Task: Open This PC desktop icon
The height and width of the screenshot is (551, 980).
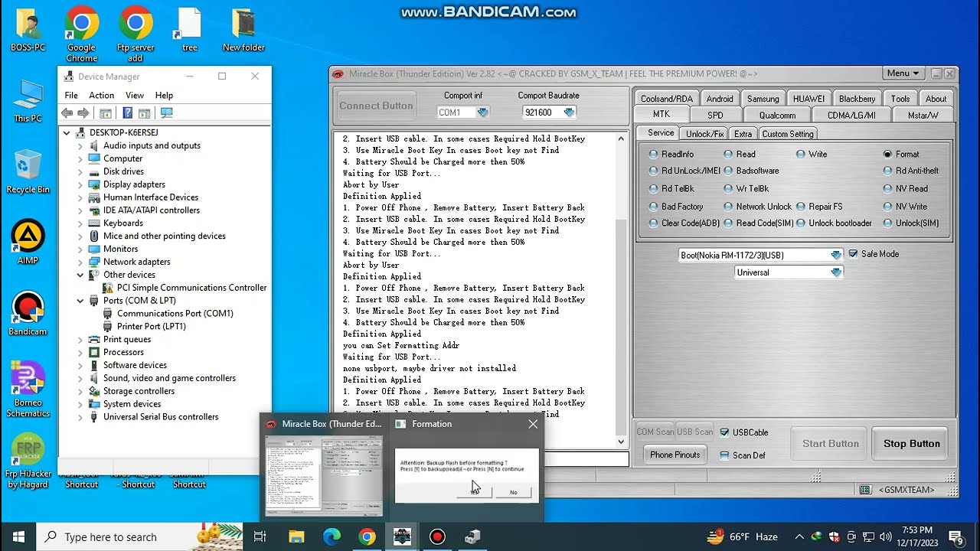Action: coord(28,101)
